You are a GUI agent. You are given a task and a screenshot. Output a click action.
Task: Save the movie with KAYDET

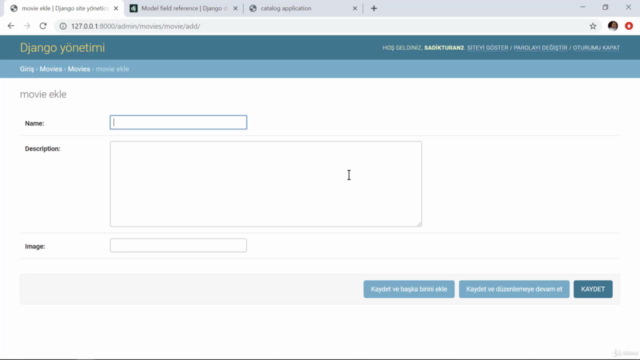[x=593, y=289]
